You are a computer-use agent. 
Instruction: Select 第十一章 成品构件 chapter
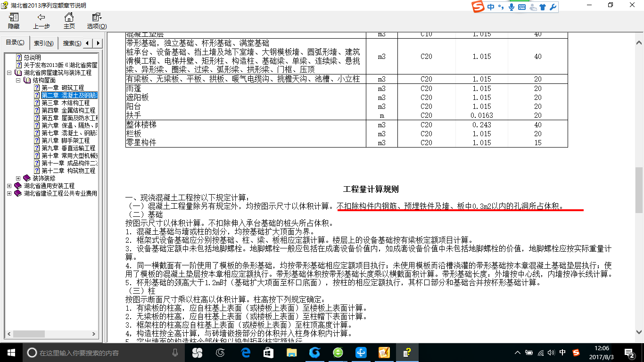[x=69, y=163]
